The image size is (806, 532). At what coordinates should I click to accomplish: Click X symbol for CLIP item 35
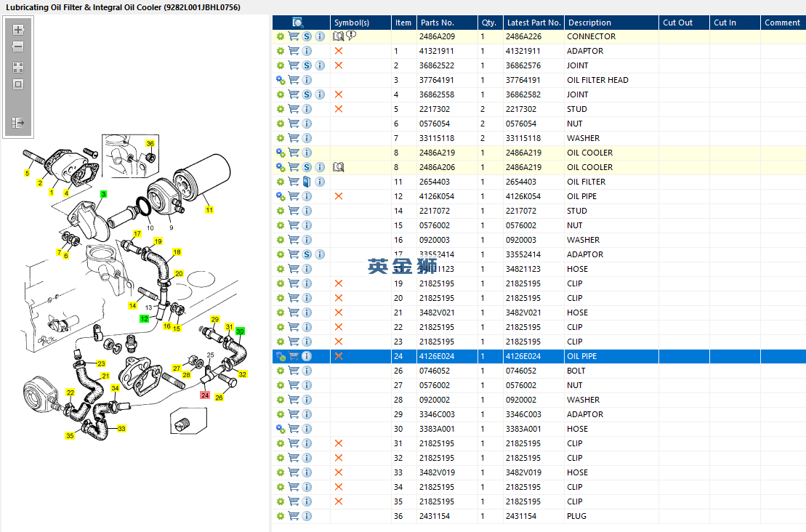coord(338,501)
